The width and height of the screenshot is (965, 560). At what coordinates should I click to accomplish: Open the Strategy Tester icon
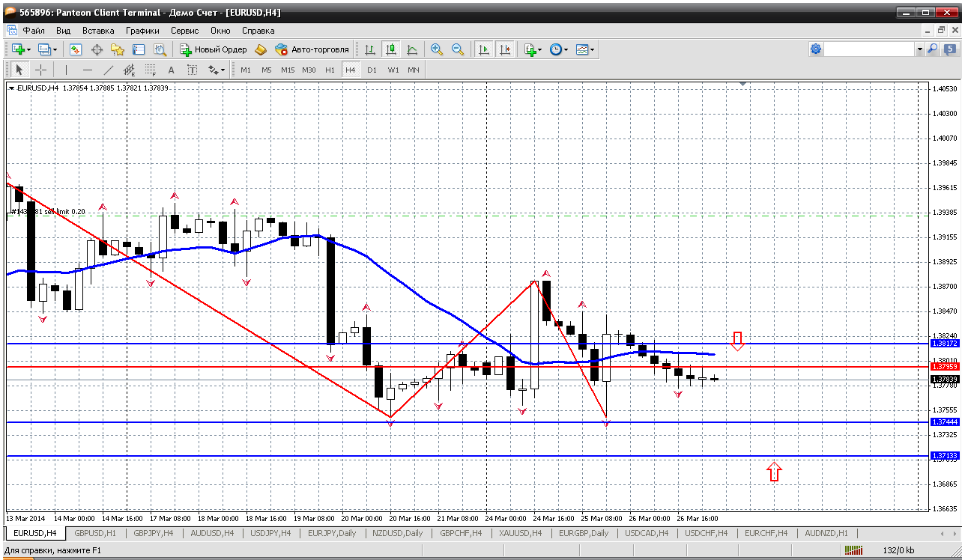[x=160, y=49]
